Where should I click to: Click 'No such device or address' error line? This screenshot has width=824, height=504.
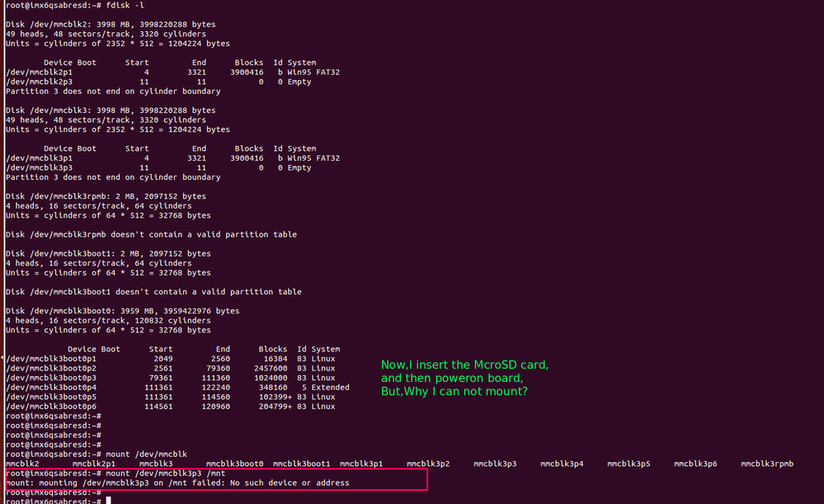177,483
